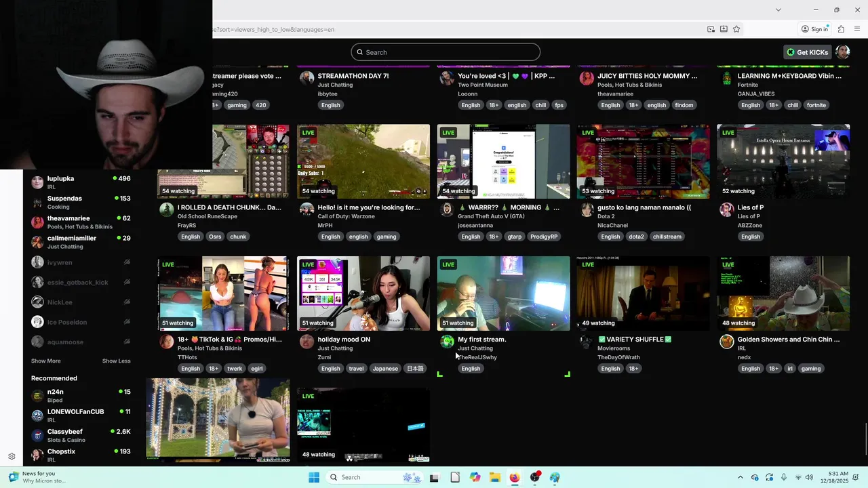The image size is (868, 488).
Task: Open the picture-in-picture icon in address bar
Action: (711, 29)
